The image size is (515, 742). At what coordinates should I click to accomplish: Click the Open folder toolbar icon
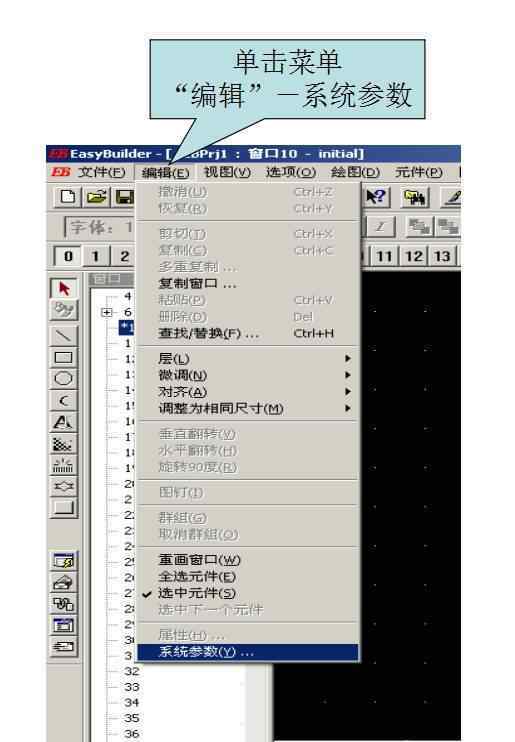[x=96, y=197]
